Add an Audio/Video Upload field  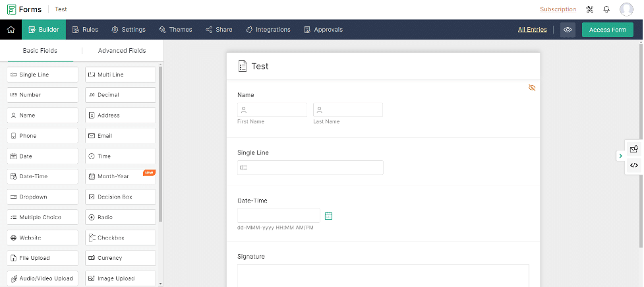[42, 278]
